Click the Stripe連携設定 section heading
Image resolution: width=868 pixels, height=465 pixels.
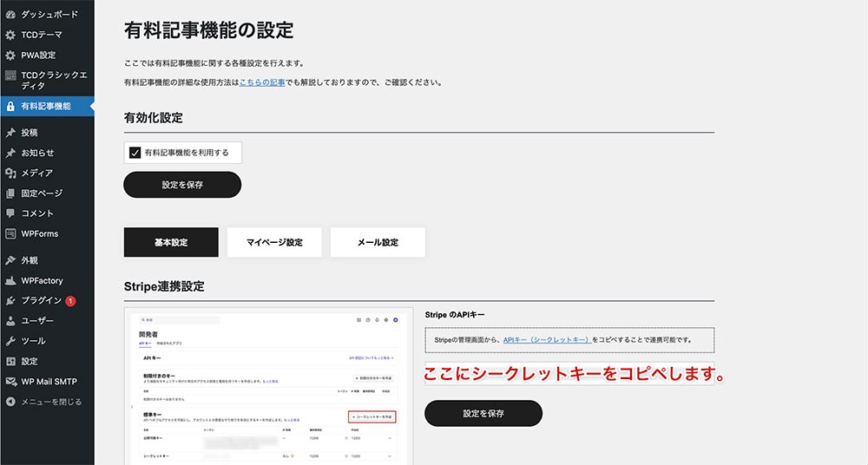pos(164,287)
